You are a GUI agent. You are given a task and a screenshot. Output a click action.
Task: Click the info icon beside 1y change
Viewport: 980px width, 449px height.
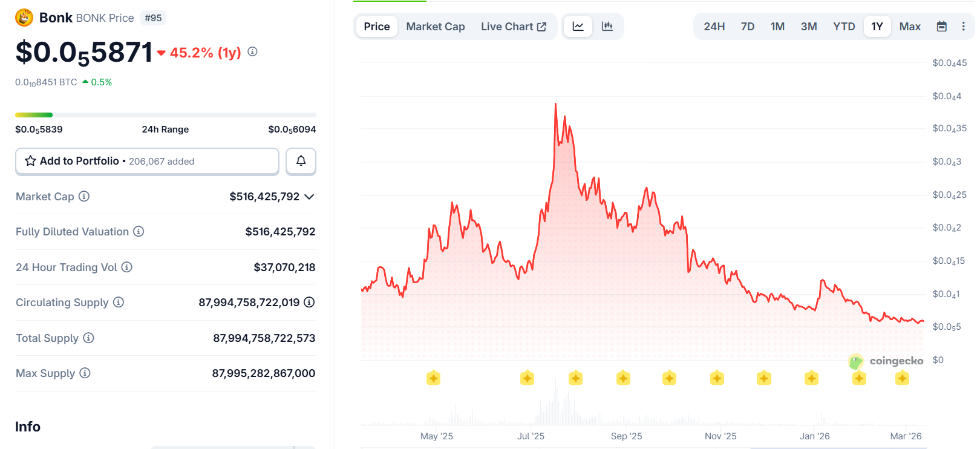click(x=253, y=52)
